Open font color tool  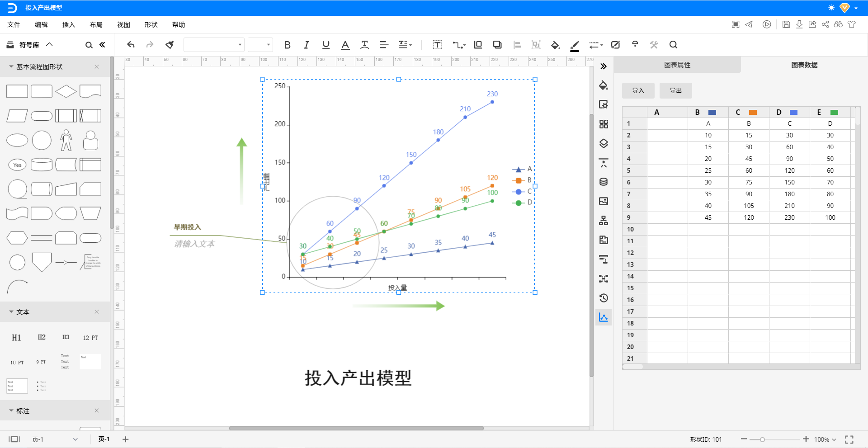point(345,45)
